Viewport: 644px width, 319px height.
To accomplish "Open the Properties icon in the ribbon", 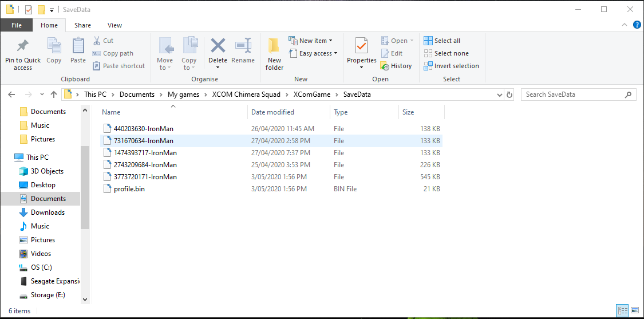I will coord(361,46).
